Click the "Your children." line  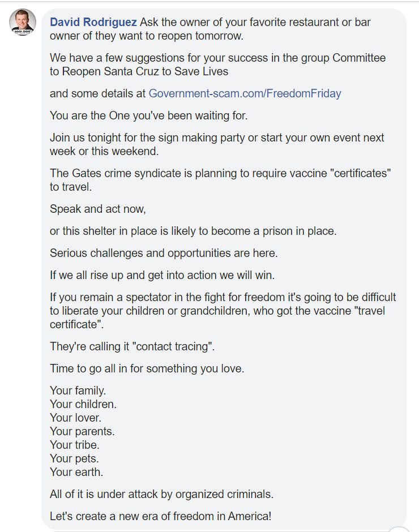83,404
